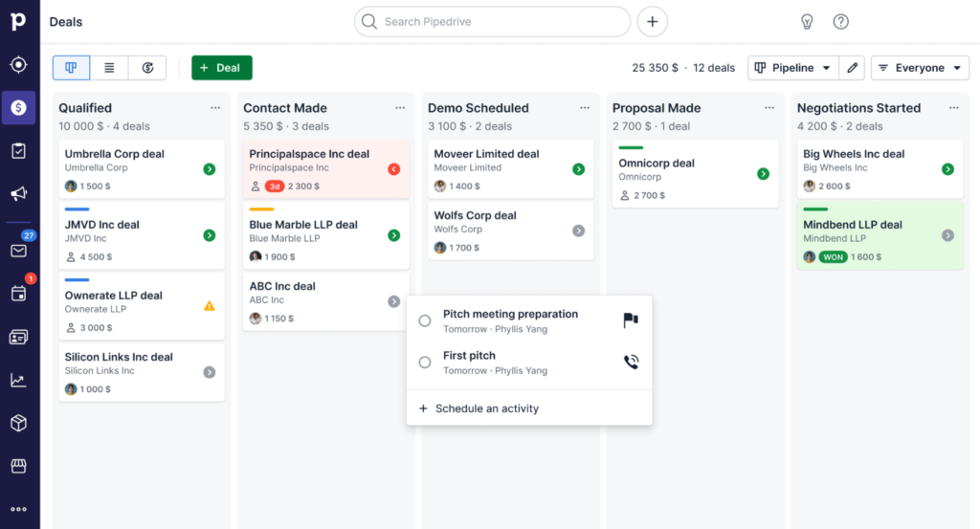
Task: Open Products box icon in sidebar
Action: pyautogui.click(x=19, y=423)
